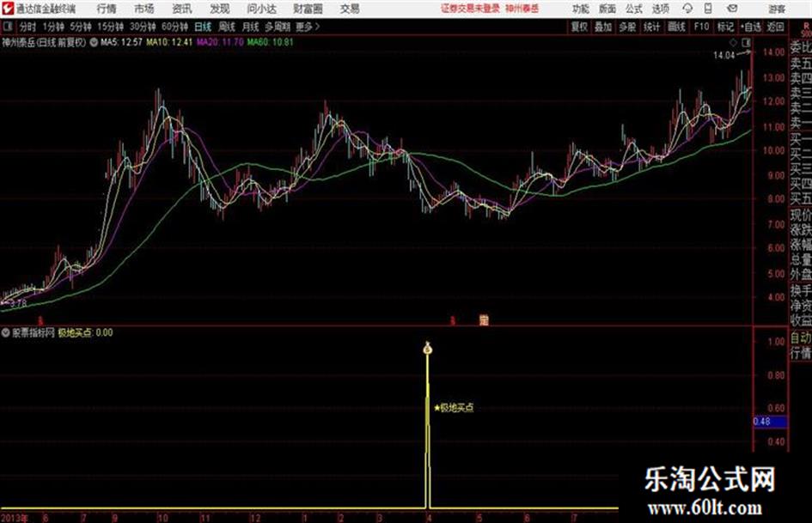Switch to the 5分钟 period tab

pos(80,27)
